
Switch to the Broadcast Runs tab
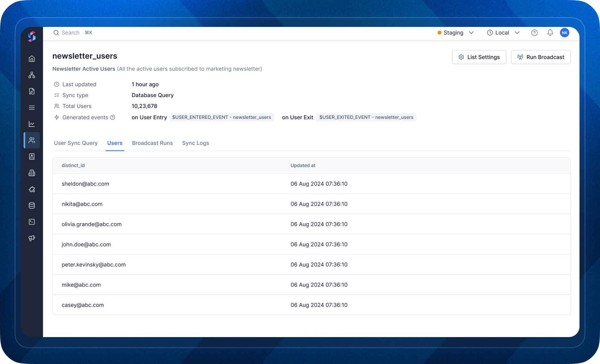point(152,143)
